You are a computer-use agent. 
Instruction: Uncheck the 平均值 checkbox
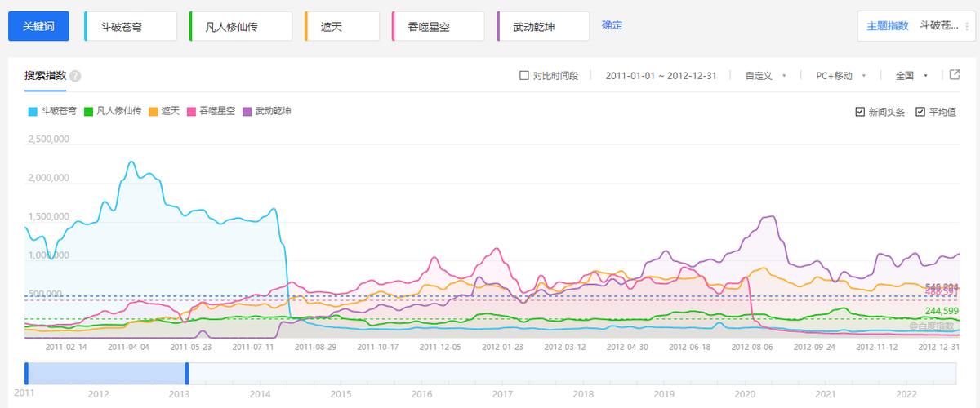pyautogui.click(x=920, y=112)
